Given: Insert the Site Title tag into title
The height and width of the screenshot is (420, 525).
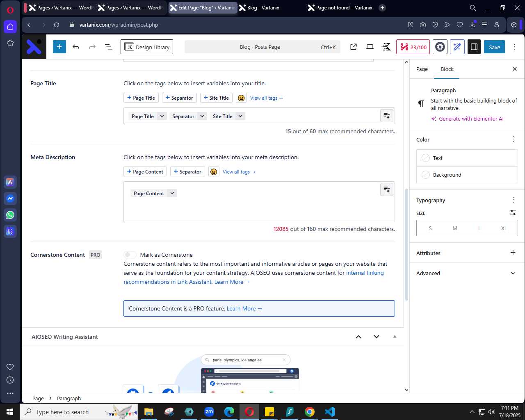Looking at the screenshot, I should coord(216,98).
